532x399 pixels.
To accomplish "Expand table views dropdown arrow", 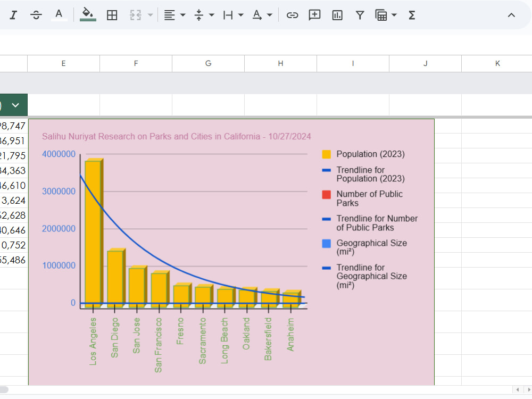I will (x=394, y=15).
